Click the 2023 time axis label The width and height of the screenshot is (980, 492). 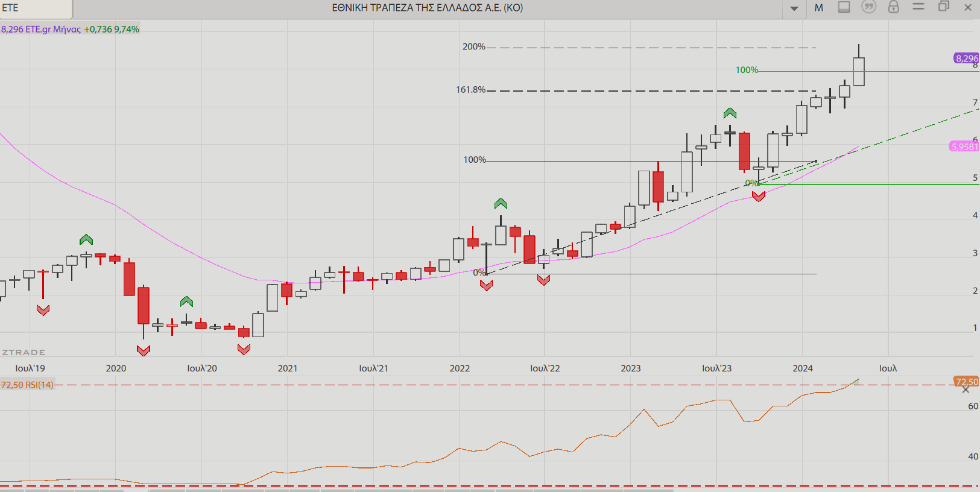[631, 368]
